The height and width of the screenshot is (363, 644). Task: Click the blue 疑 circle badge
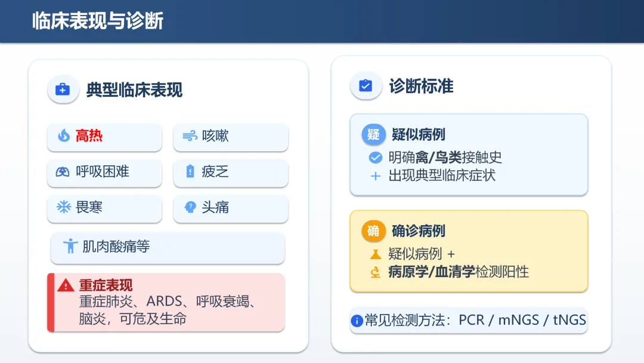[x=373, y=134]
